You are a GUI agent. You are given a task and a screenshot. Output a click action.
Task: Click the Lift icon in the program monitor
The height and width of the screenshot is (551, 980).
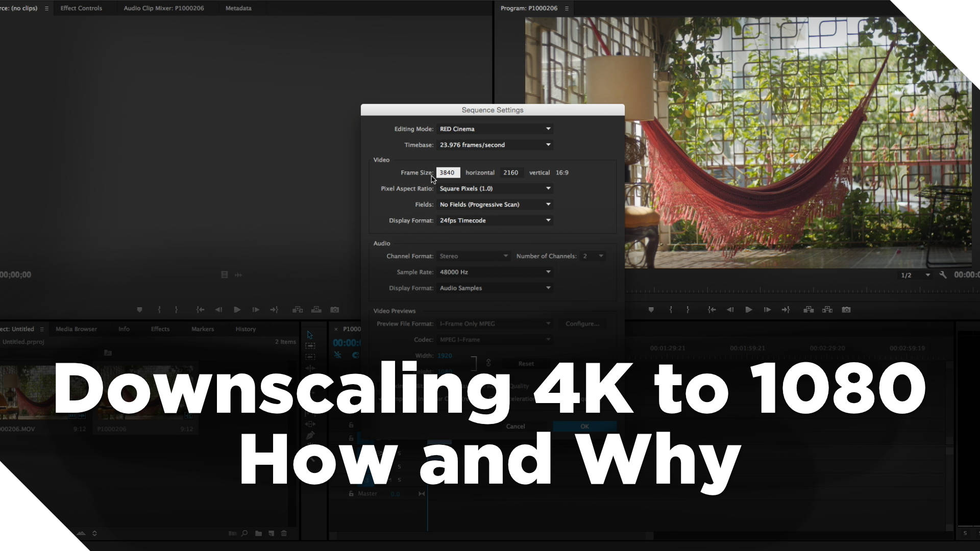pos(808,310)
